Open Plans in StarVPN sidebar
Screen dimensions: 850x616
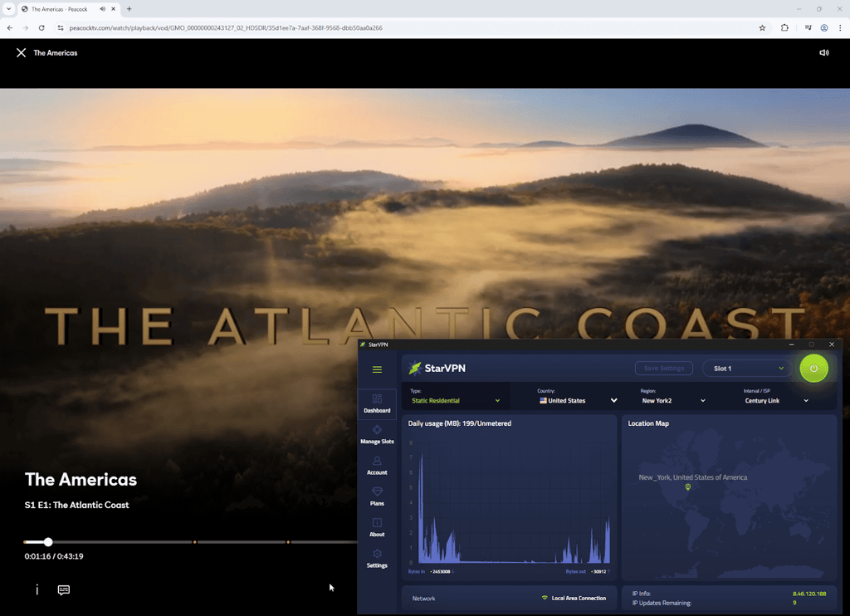click(x=378, y=496)
